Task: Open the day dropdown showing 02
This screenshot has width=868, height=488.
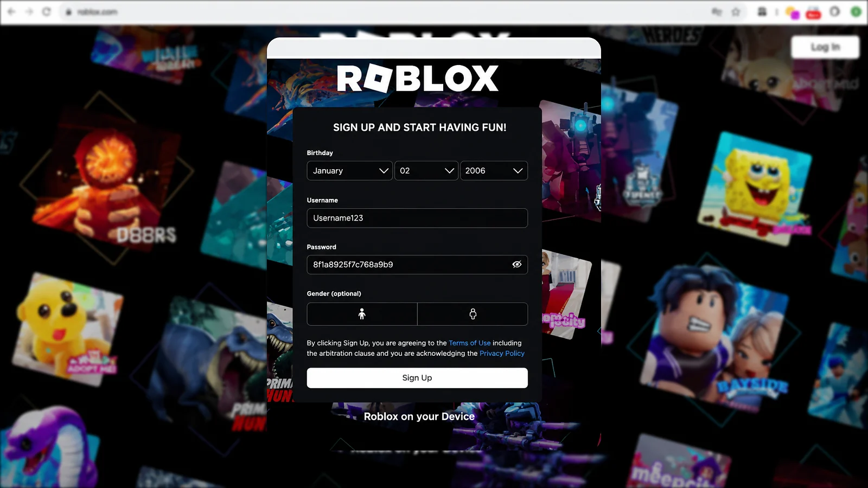Action: (426, 170)
